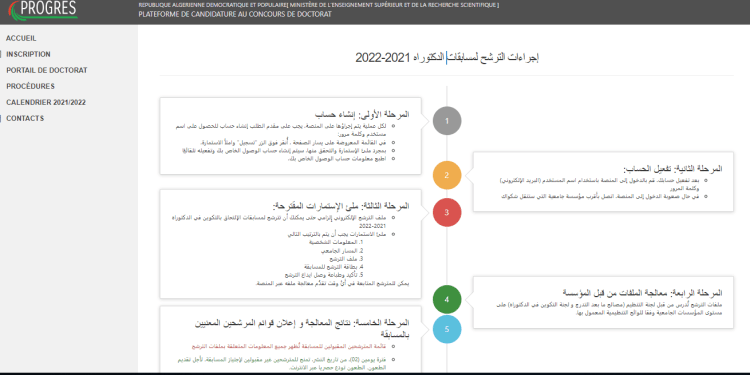Click the fifth-stage card heading 'المرحلة الخامسة'
This screenshot has height=375, width=750.
[302, 328]
